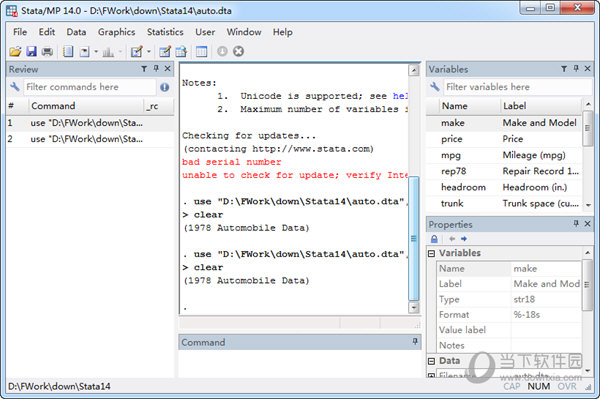Collapse the Variables section in Properties
The image size is (600, 399).
tap(432, 253)
